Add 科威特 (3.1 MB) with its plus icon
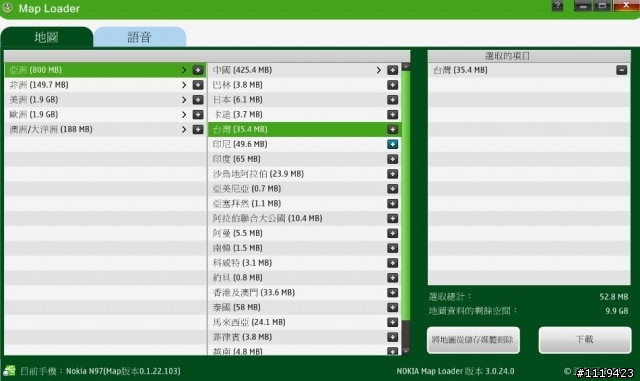Image resolution: width=640 pixels, height=381 pixels. pyautogui.click(x=393, y=263)
